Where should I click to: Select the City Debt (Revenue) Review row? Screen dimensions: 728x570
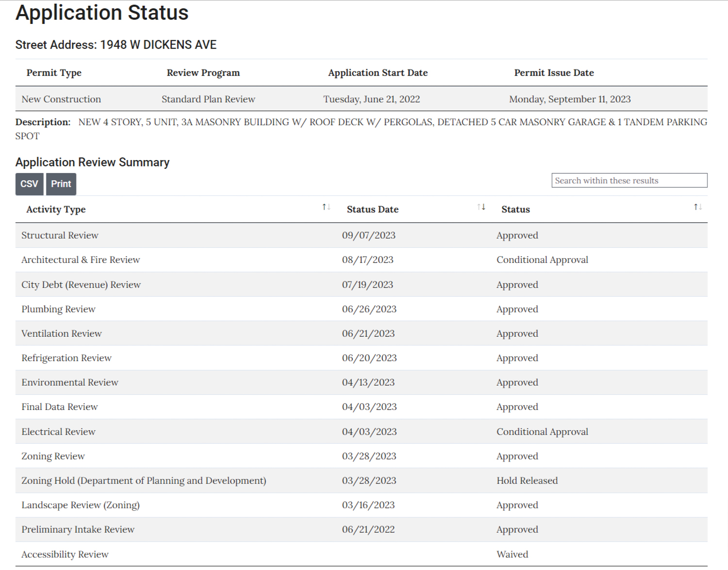361,285
